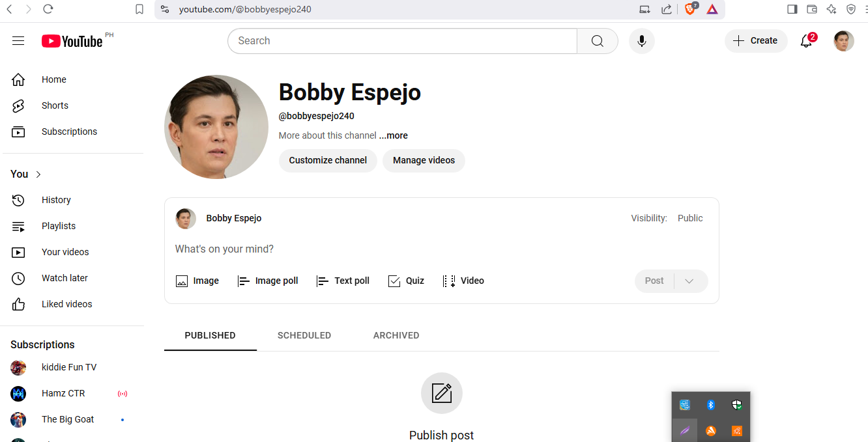Click the Manage videos button
The height and width of the screenshot is (442, 868).
424,161
